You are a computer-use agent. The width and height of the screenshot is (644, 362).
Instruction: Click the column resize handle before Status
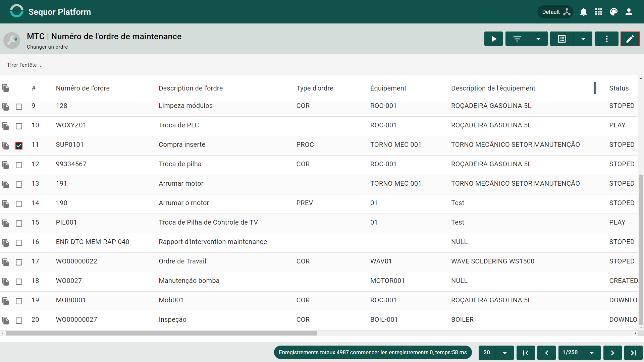(x=595, y=88)
